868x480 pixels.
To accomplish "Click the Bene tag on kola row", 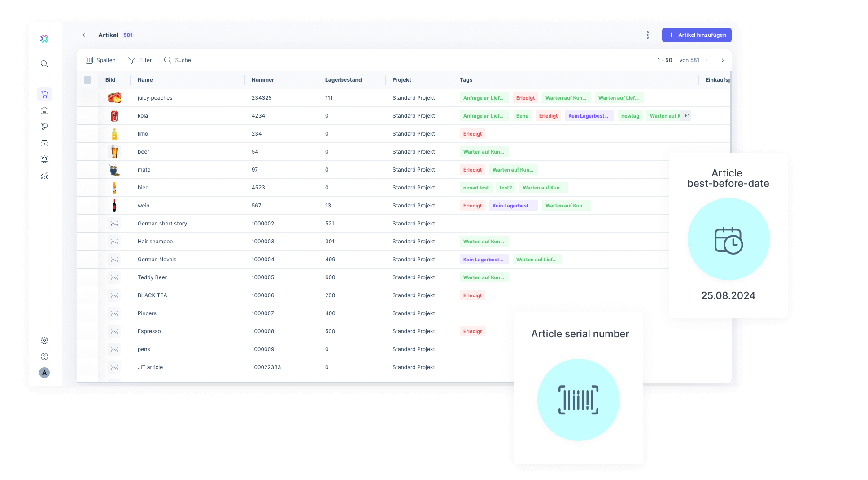I will click(522, 116).
